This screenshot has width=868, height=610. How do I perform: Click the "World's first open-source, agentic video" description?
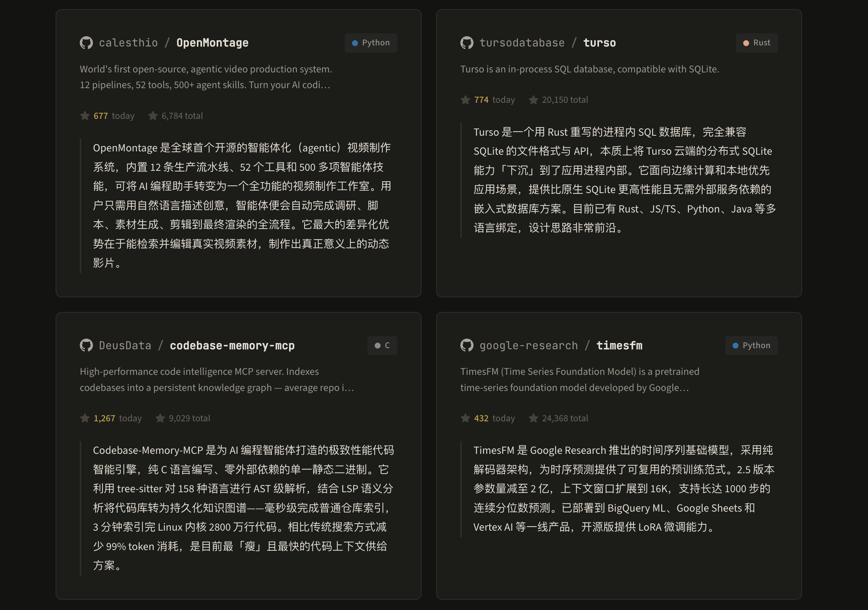[x=206, y=77]
